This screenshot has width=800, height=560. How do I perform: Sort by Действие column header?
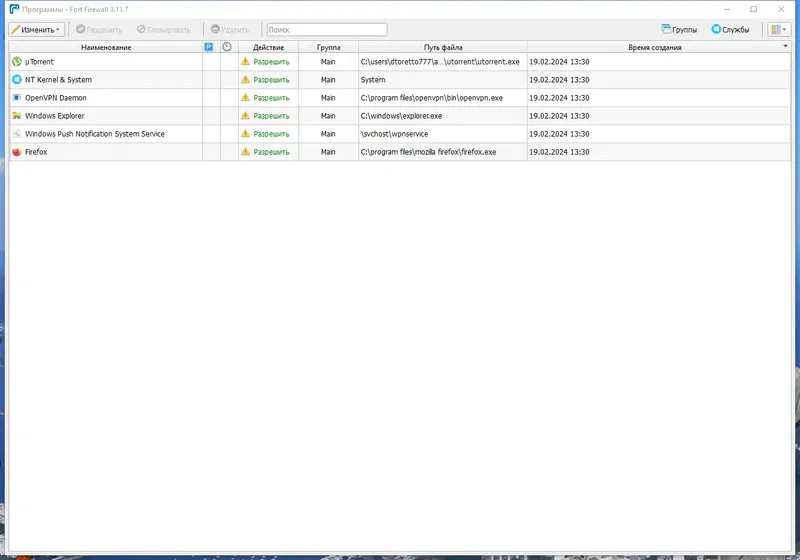[268, 47]
